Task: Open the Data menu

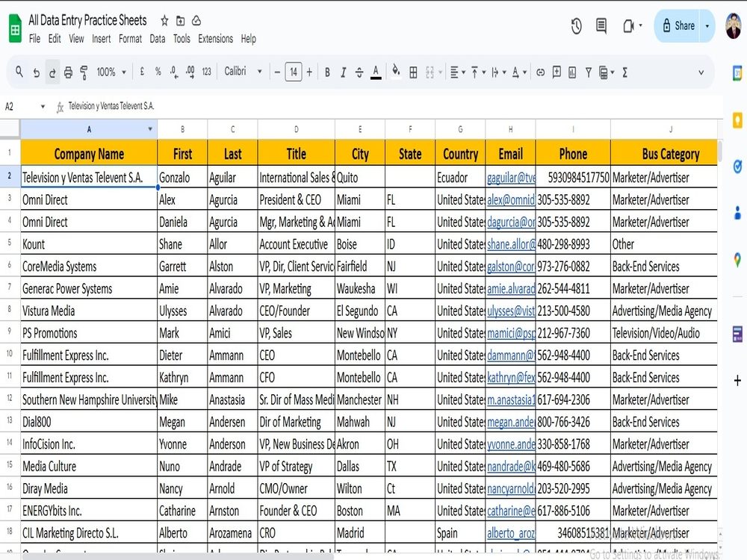Action: 157,39
